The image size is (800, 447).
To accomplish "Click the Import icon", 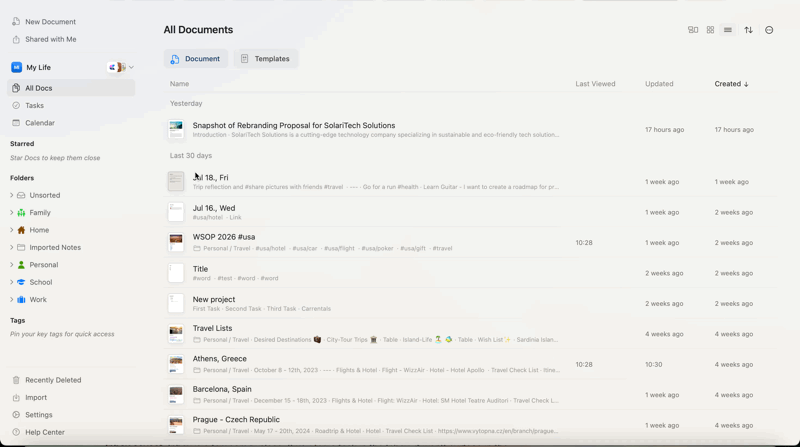I will click(x=16, y=398).
